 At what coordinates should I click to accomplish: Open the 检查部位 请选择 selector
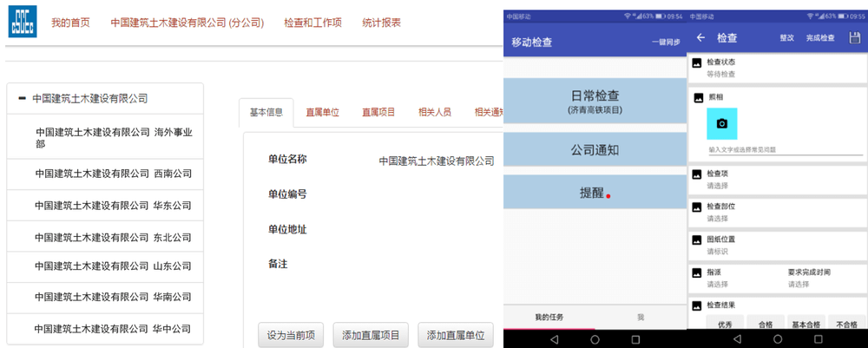pyautogui.click(x=718, y=219)
